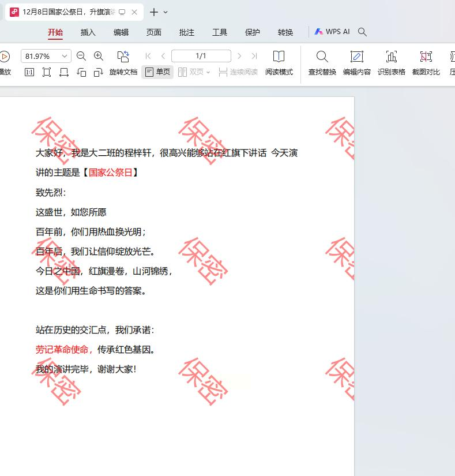Open the Screenshot Compare (截图对比) tool
This screenshot has height=476, width=455.
[x=426, y=63]
